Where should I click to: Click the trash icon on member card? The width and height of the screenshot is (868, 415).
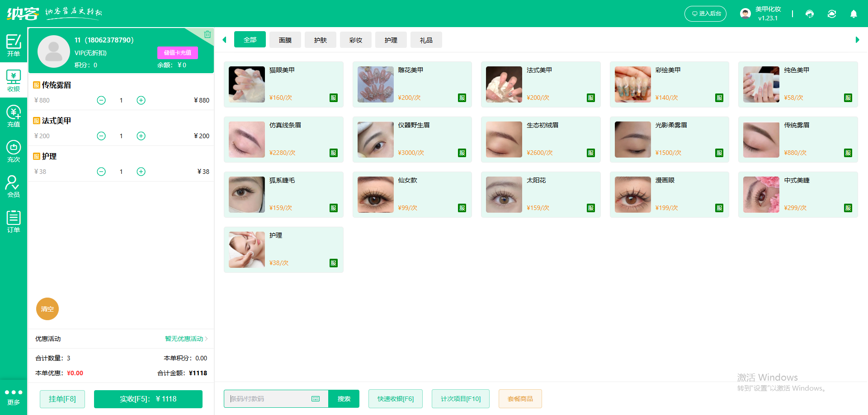point(207,34)
